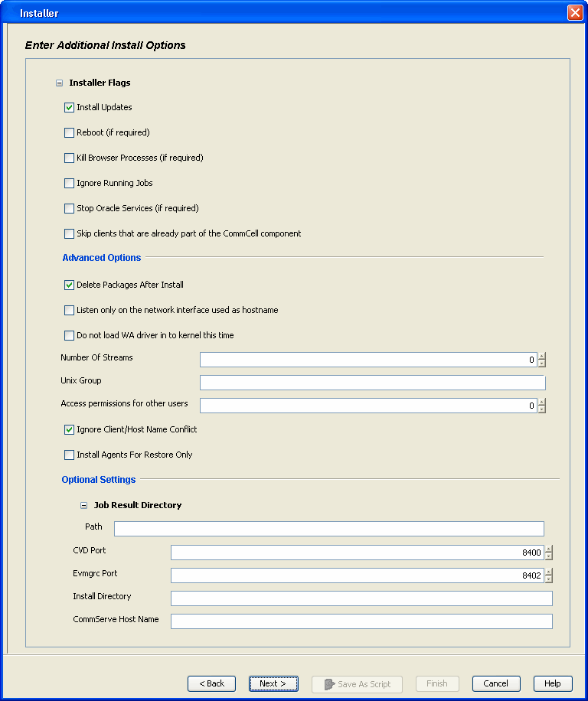Screen dimensions: 588x701
Task: Uncheck Delete Packages After Install
Action: tap(69, 285)
